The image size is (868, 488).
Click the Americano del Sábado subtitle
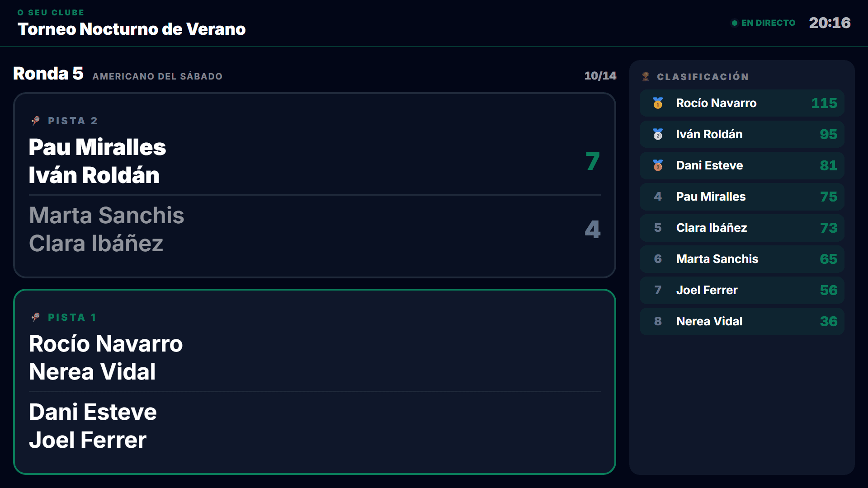coord(157,76)
